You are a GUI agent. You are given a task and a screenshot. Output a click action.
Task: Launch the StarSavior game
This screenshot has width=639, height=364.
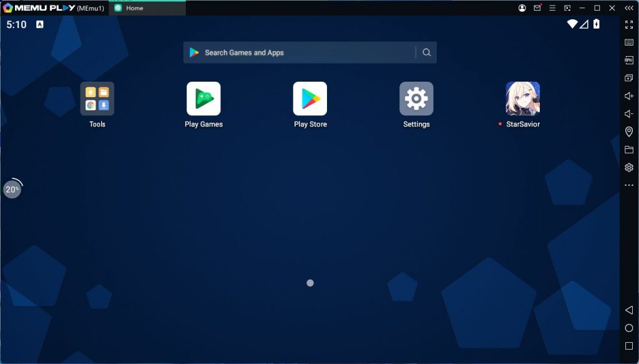pyautogui.click(x=522, y=99)
